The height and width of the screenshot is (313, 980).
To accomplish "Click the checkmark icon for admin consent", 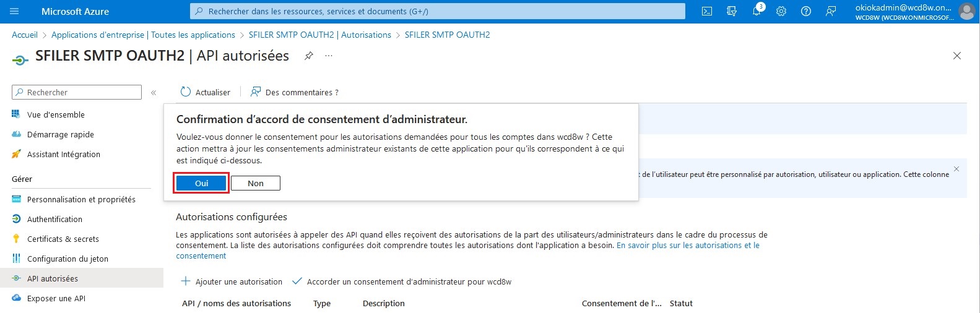I will [x=297, y=281].
